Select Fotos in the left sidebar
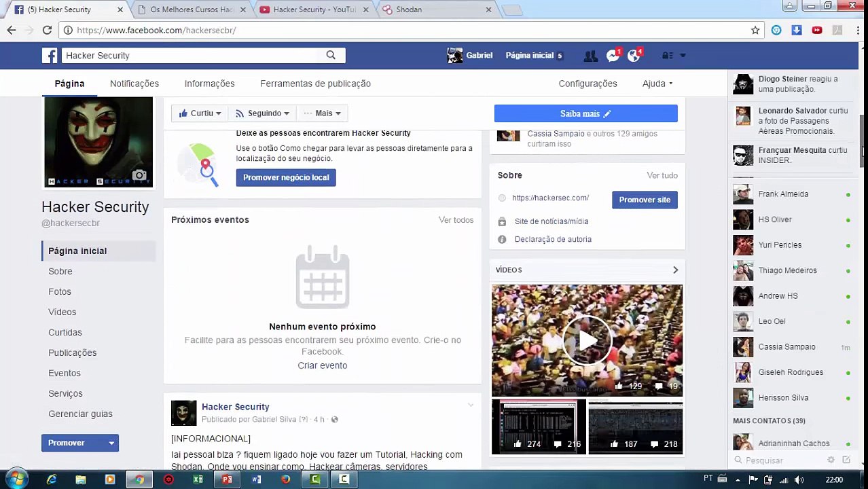This screenshot has width=868, height=489. click(60, 291)
